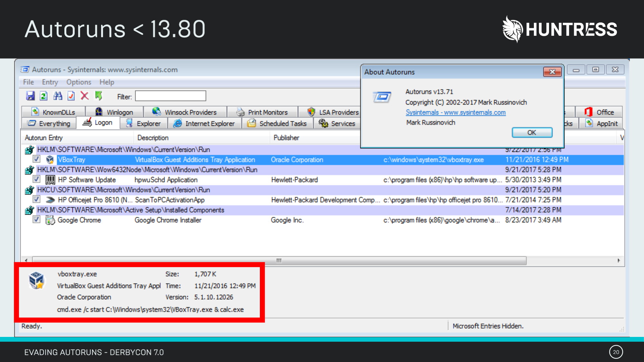
Task: Click the Google Chrome Installer description
Action: tap(168, 220)
